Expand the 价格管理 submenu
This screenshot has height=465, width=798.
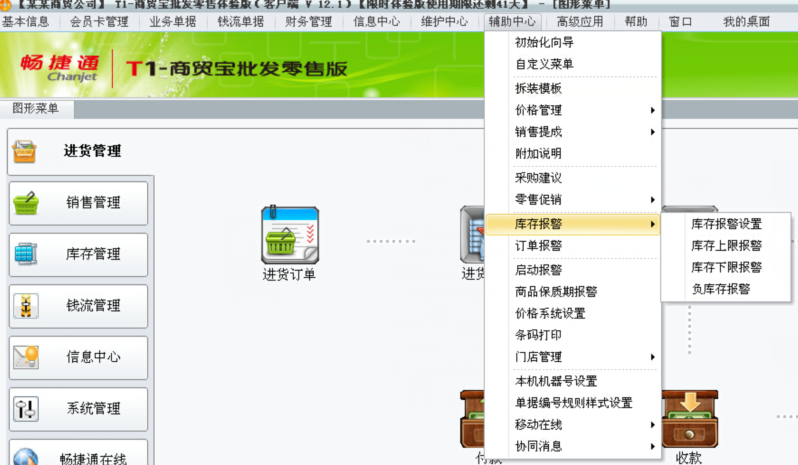coord(573,110)
